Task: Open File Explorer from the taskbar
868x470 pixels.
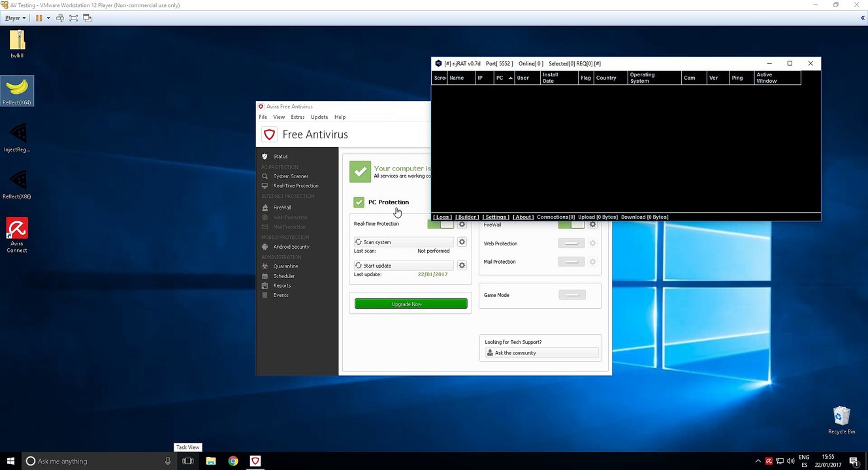Action: point(211,461)
